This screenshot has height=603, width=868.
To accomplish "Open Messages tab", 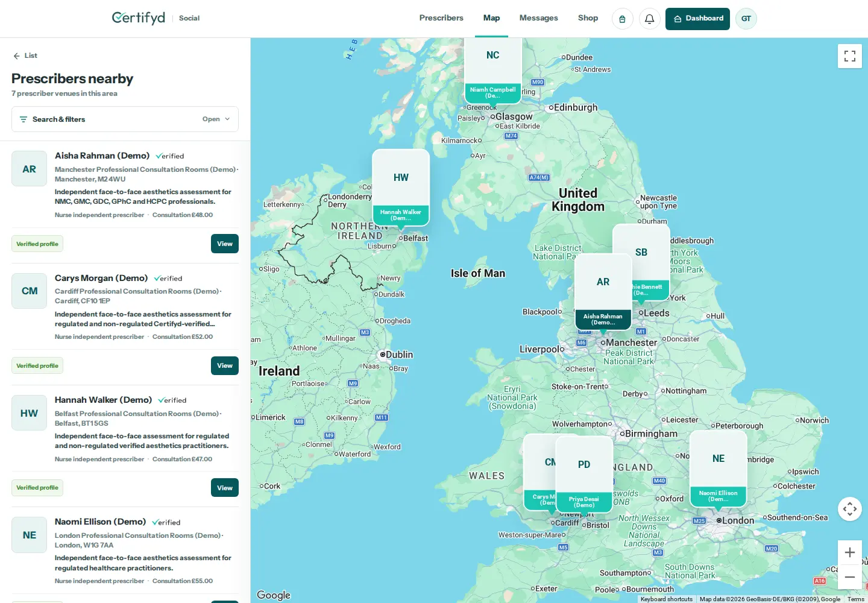I will [538, 18].
